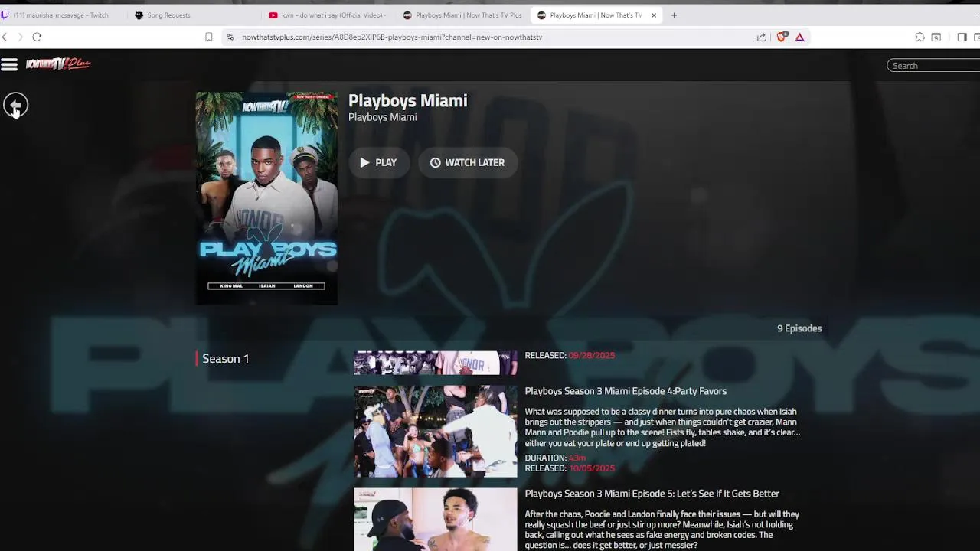This screenshot has width=980, height=551.
Task: Open a new browser tab
Action: coord(674,15)
